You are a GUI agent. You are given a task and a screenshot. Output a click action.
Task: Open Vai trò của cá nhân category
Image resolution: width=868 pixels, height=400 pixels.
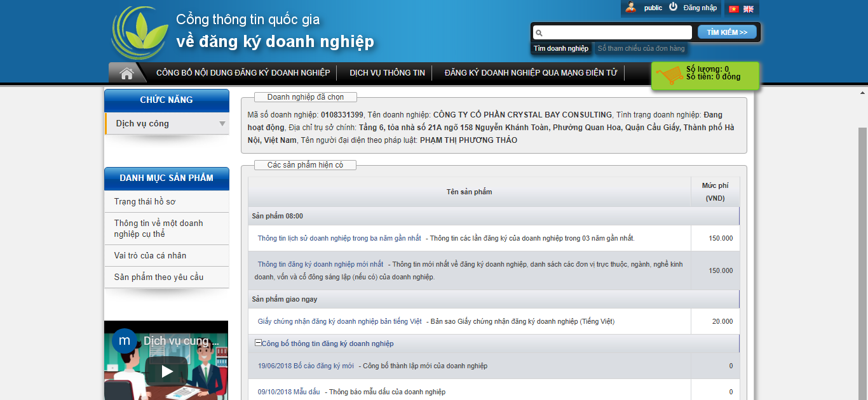click(x=166, y=255)
